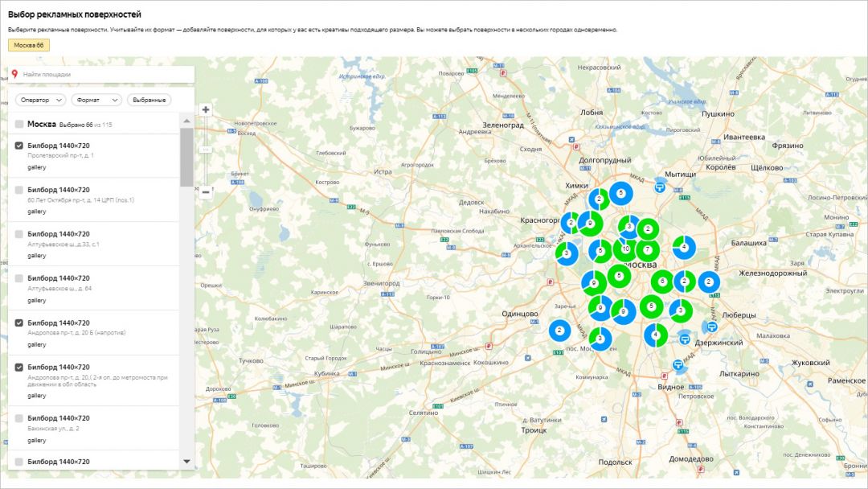Screen dimensions: 868x489
Task: Click the list scrollbar down arrow
Action: pyautogui.click(x=187, y=462)
